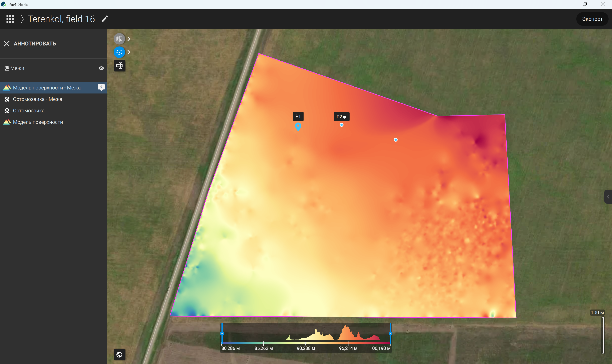Open annotation count badge on surface model

pos(101,88)
